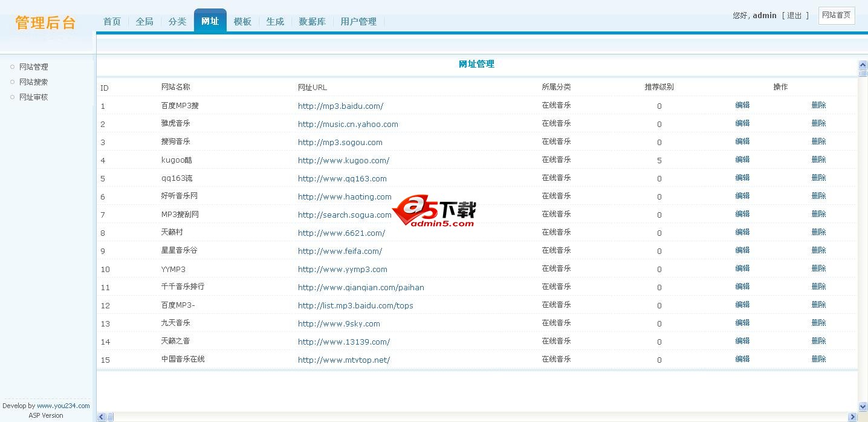This screenshot has width=868, height=422.
Task: Delete the MP3搜刮网 entry
Action: (x=818, y=214)
